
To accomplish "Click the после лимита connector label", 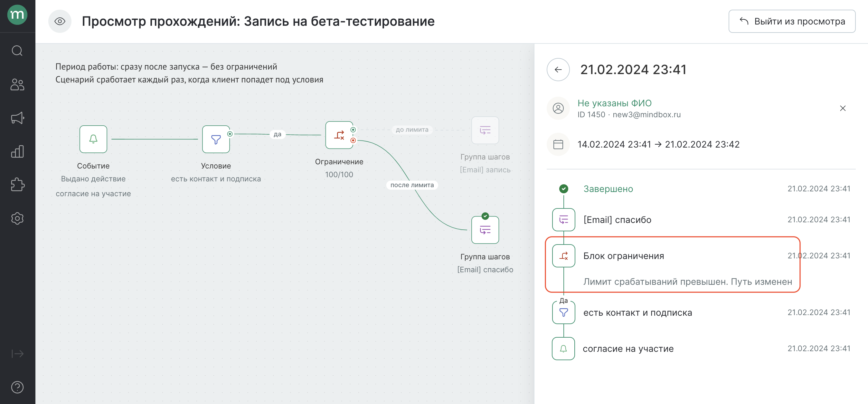I will pyautogui.click(x=412, y=185).
